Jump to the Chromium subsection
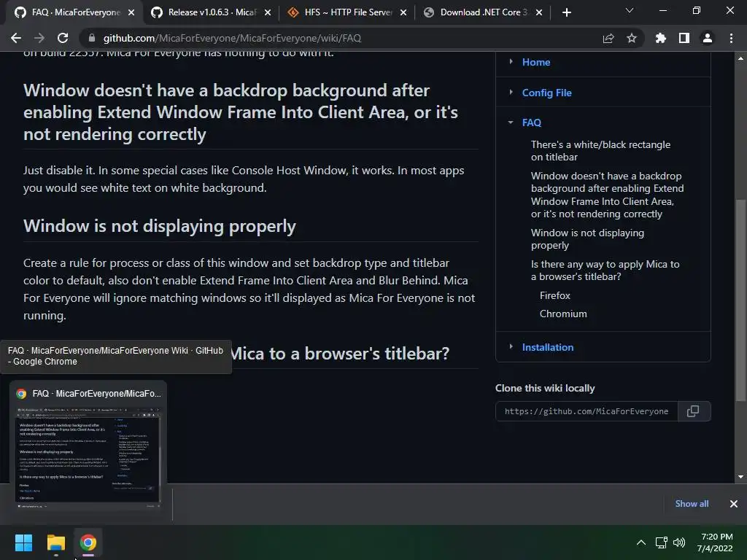The height and width of the screenshot is (560, 747). pyautogui.click(x=563, y=314)
